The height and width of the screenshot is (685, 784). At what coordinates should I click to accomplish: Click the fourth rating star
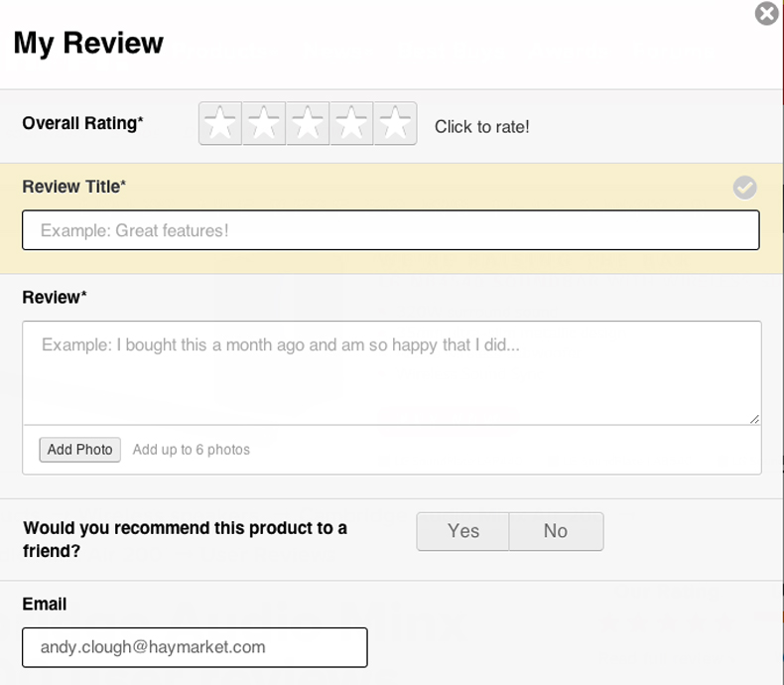[351, 124]
